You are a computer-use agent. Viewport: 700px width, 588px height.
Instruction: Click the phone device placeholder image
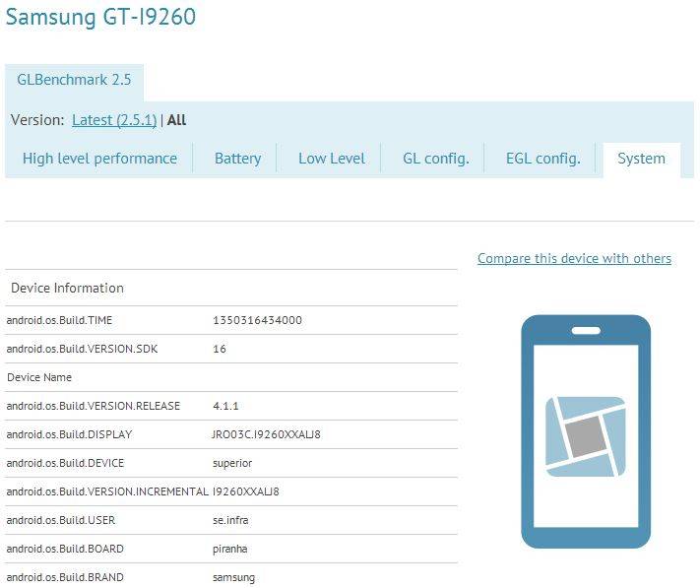tap(586, 431)
